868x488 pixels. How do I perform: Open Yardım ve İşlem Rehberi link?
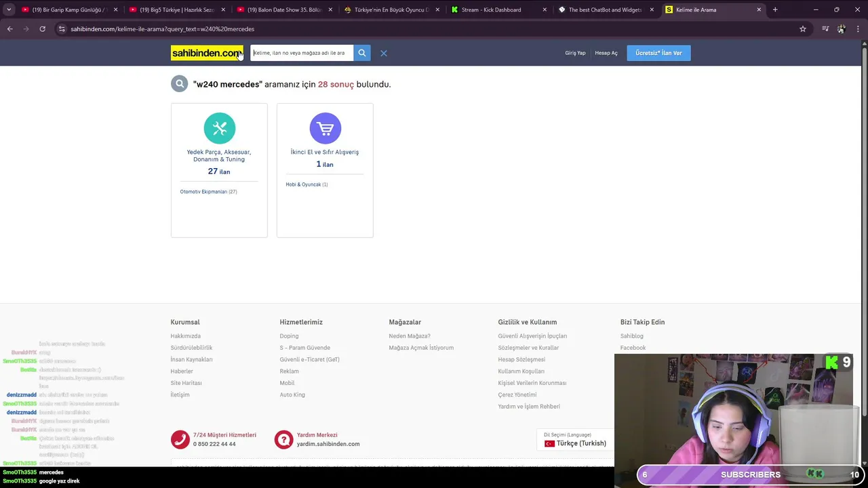tap(529, 407)
